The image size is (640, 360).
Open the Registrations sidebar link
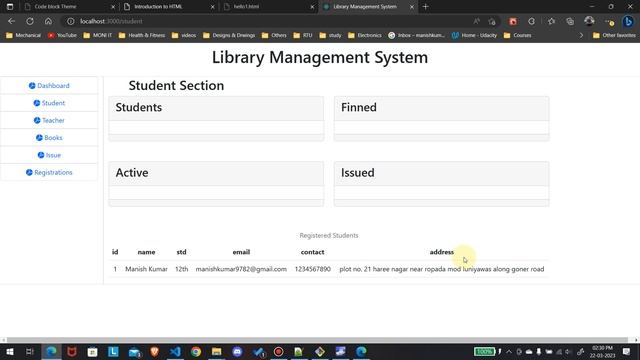tap(49, 172)
